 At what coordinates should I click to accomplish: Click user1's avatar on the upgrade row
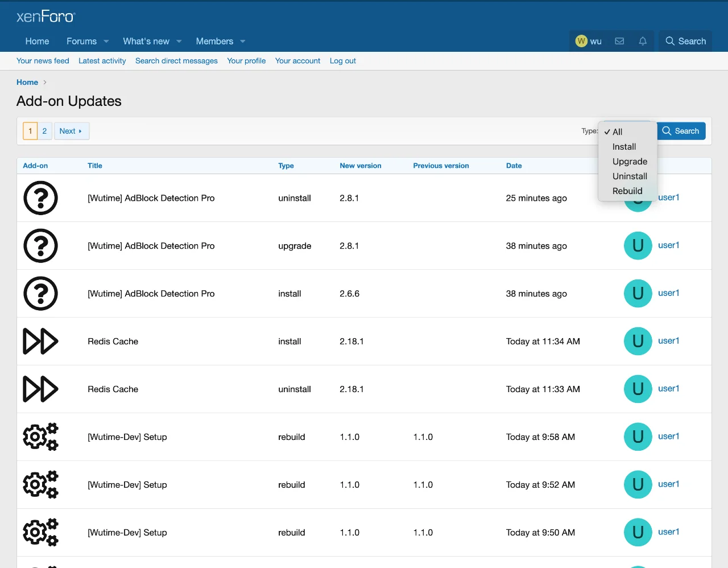(638, 245)
